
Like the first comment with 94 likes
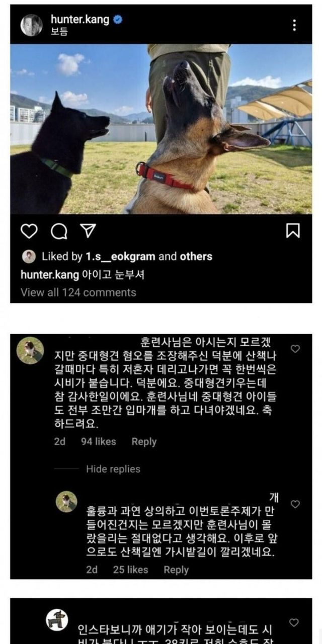296,349
